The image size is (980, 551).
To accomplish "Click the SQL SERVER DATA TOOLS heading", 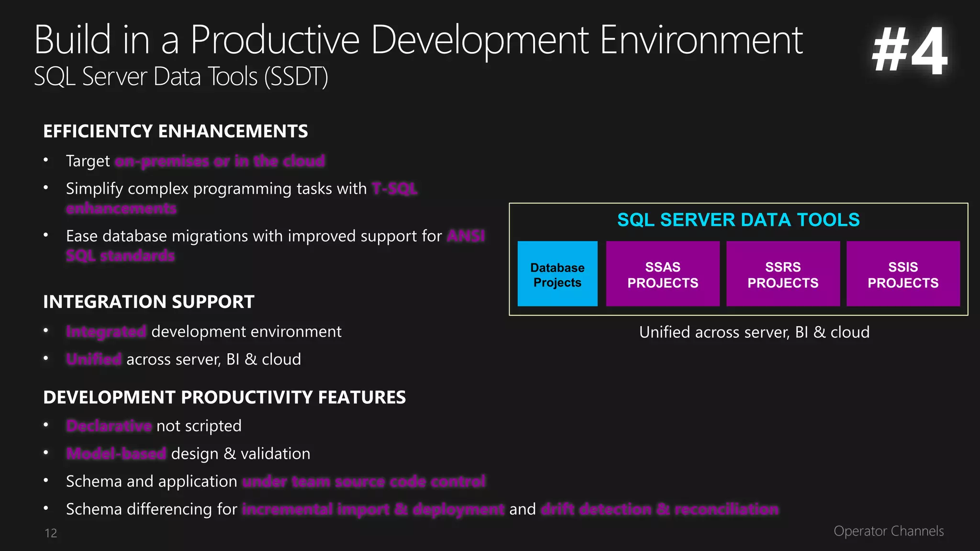I will tap(738, 220).
